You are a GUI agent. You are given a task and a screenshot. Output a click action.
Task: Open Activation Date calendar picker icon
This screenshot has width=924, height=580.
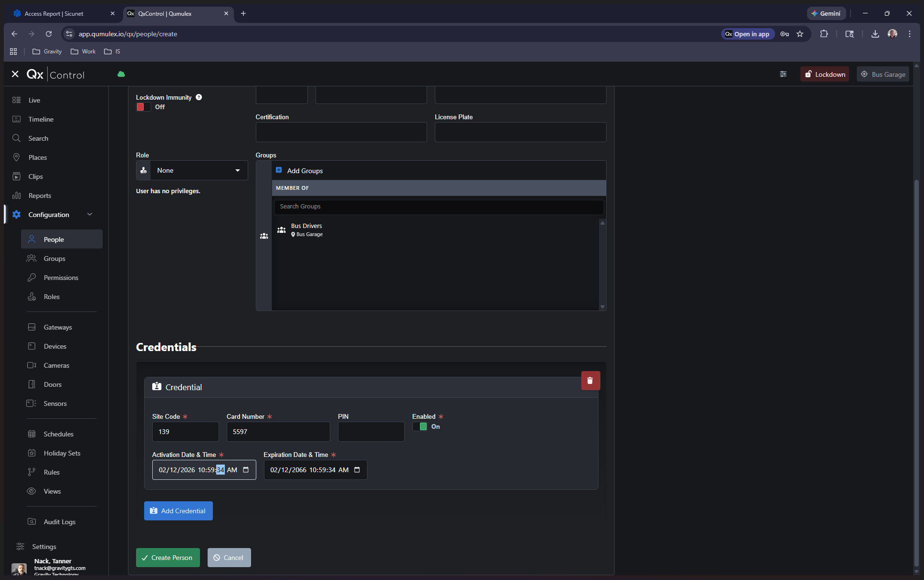tap(246, 470)
